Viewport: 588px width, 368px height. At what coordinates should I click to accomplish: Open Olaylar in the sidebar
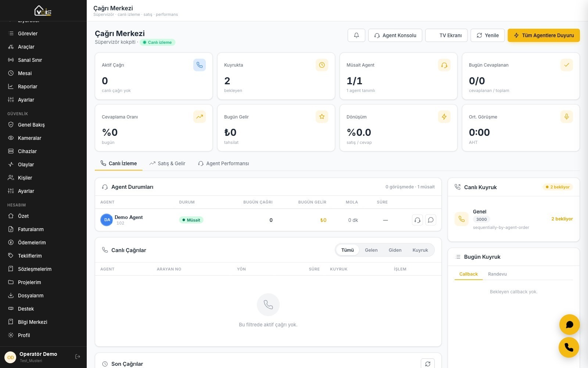tap(43, 164)
